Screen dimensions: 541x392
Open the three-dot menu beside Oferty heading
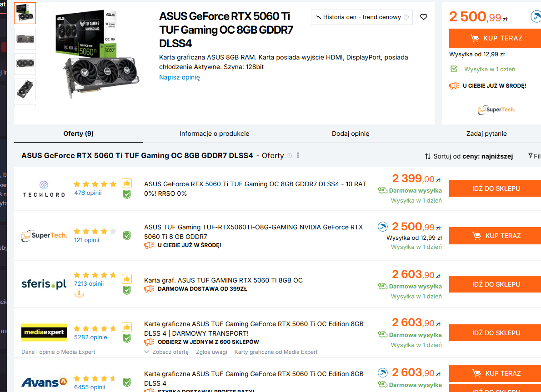[x=298, y=155]
